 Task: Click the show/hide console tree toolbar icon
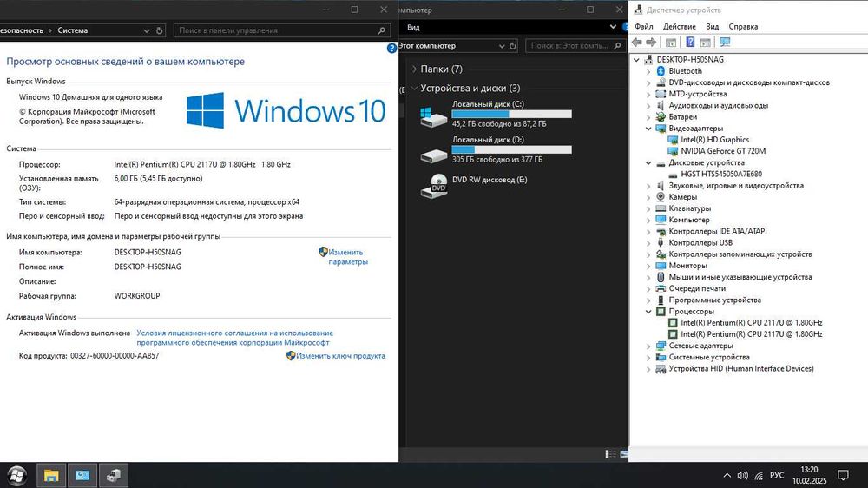(x=671, y=42)
